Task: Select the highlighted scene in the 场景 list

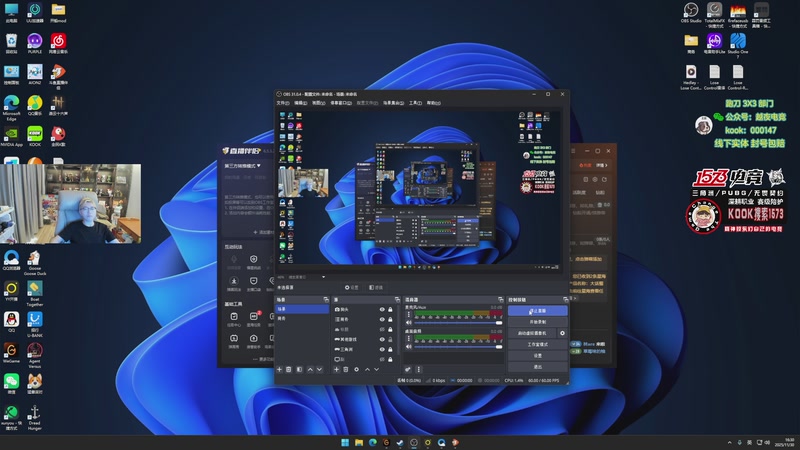Action: click(x=302, y=309)
